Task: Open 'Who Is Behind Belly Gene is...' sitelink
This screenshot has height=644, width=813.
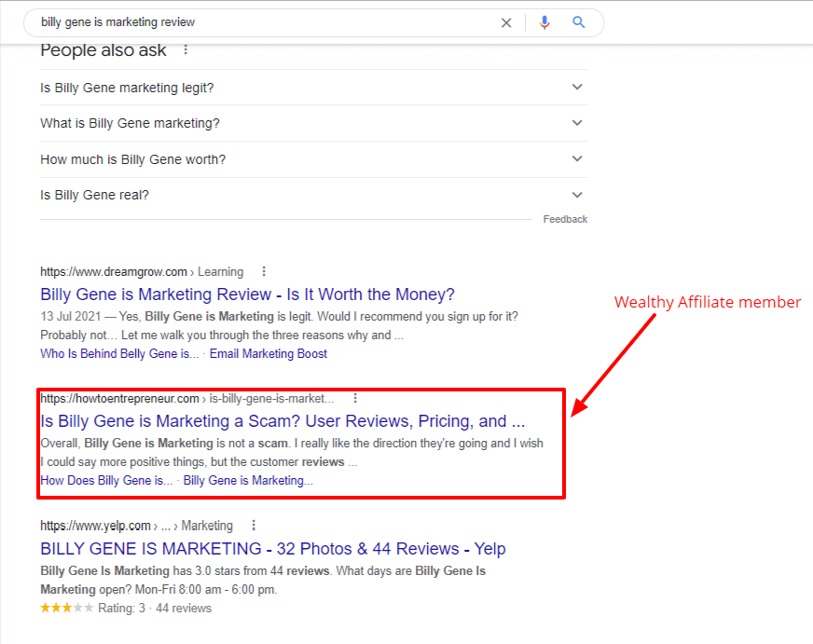Action: click(119, 354)
